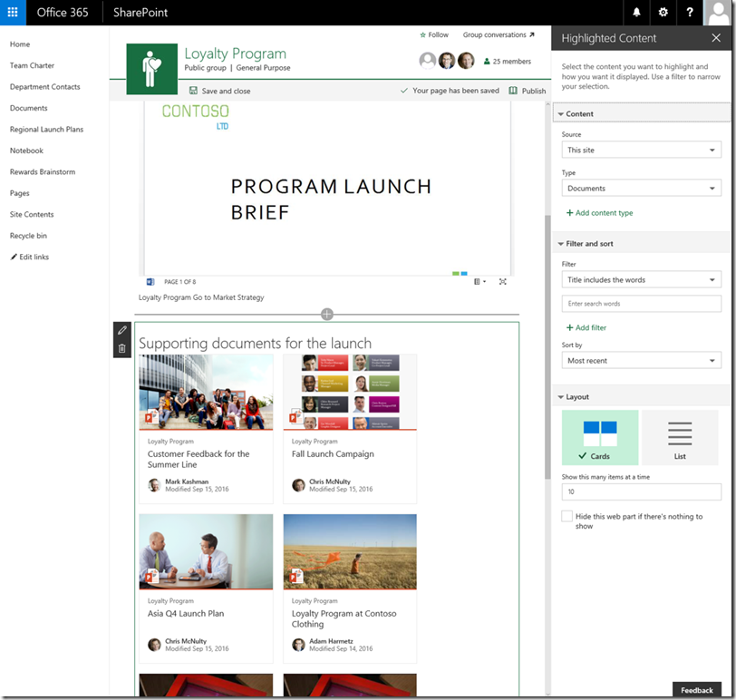This screenshot has height=700, width=736.
Task: Click the page vertical scrollbar thumb
Action: 547,347
